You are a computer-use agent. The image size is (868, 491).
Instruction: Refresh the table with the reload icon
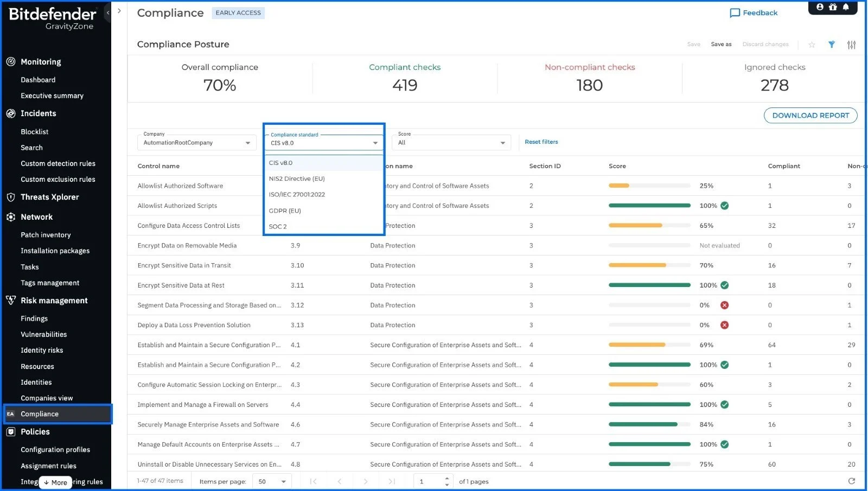851,481
